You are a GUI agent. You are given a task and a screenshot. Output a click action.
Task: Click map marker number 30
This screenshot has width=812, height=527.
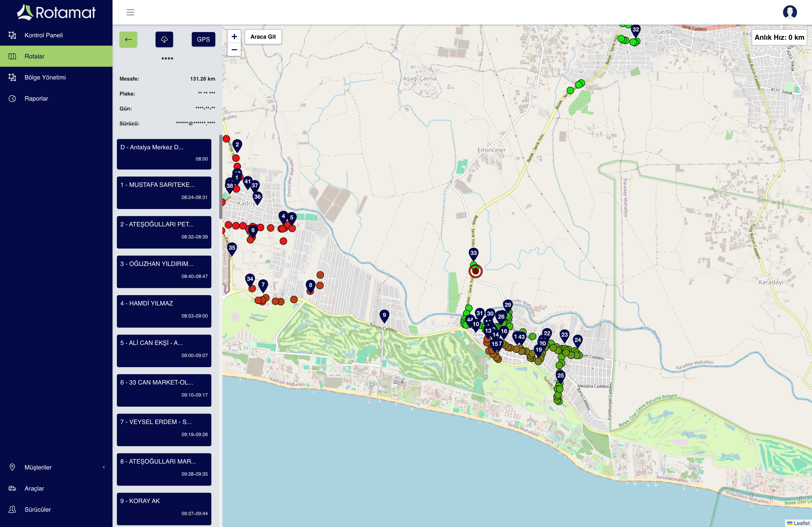490,314
